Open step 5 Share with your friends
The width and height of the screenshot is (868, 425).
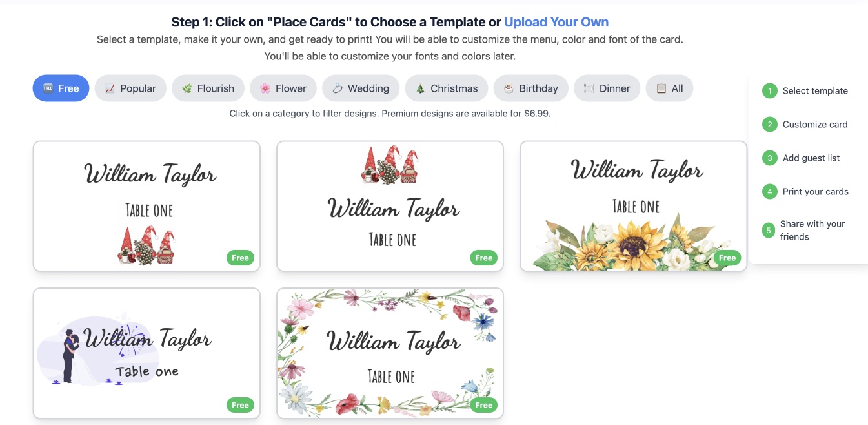pyautogui.click(x=804, y=231)
